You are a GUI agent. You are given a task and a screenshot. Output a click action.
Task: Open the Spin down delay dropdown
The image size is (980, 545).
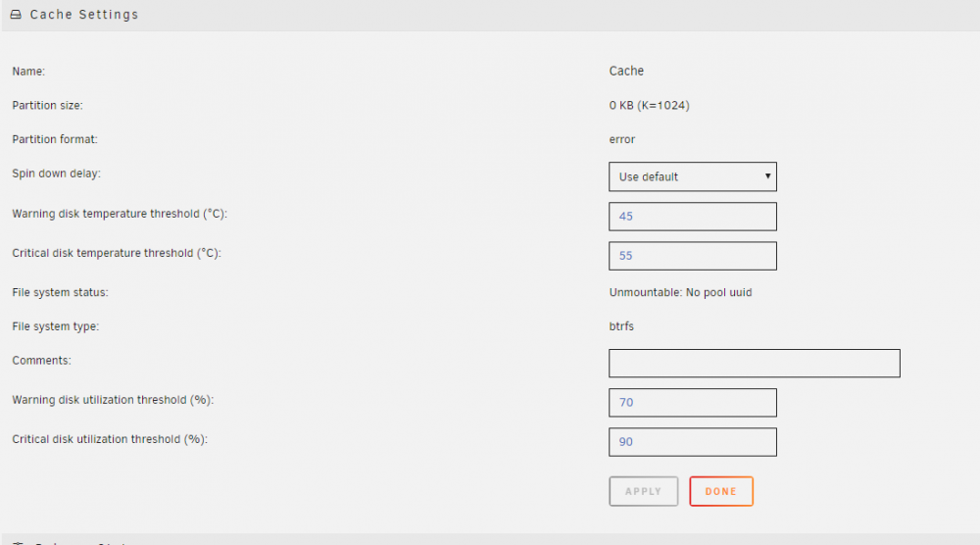pos(693,176)
